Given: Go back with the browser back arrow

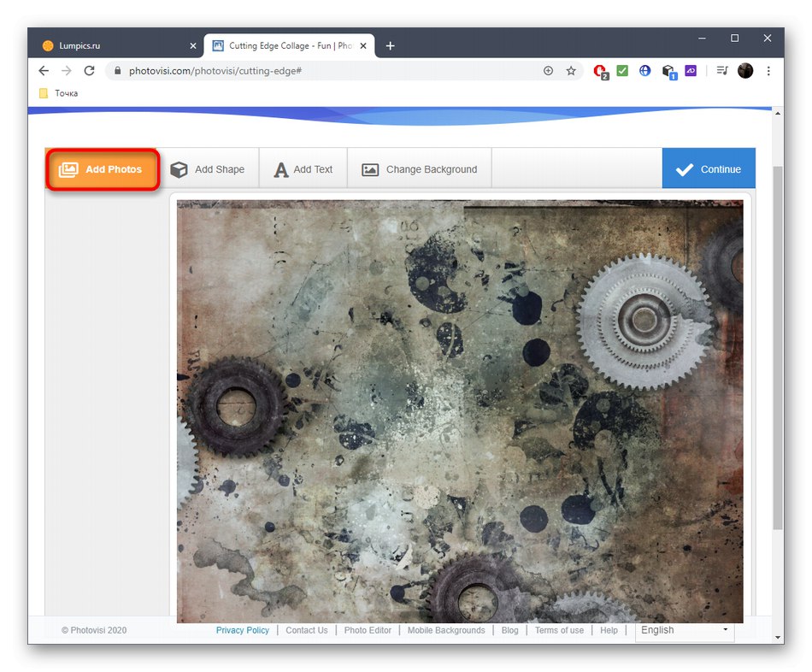Looking at the screenshot, I should click(44, 70).
